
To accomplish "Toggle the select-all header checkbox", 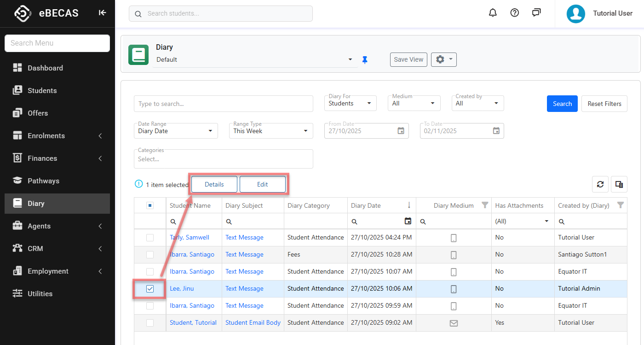I will click(150, 205).
